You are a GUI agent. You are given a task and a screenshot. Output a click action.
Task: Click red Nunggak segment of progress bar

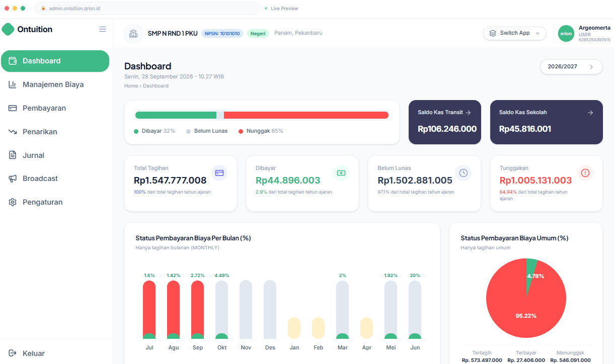point(306,115)
